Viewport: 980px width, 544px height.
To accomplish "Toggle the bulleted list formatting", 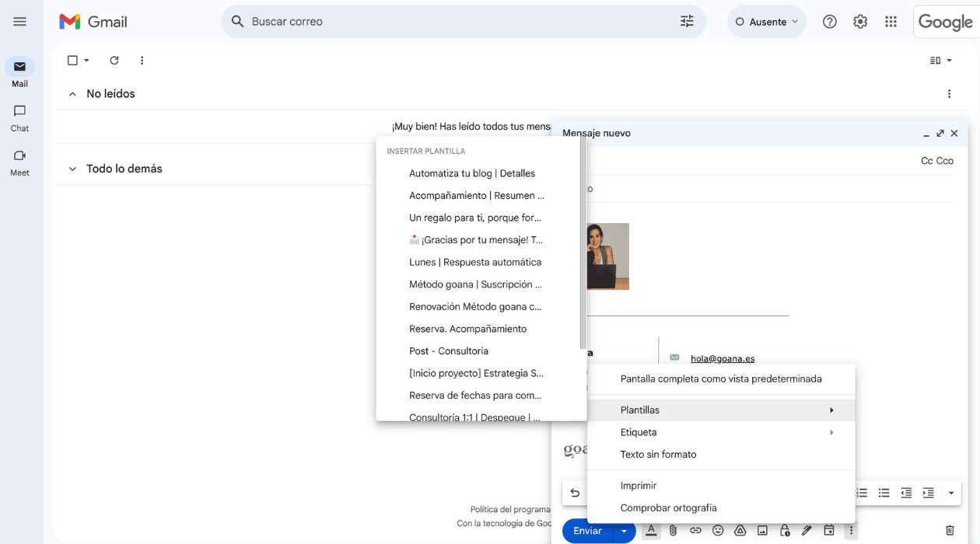I will tap(884, 493).
